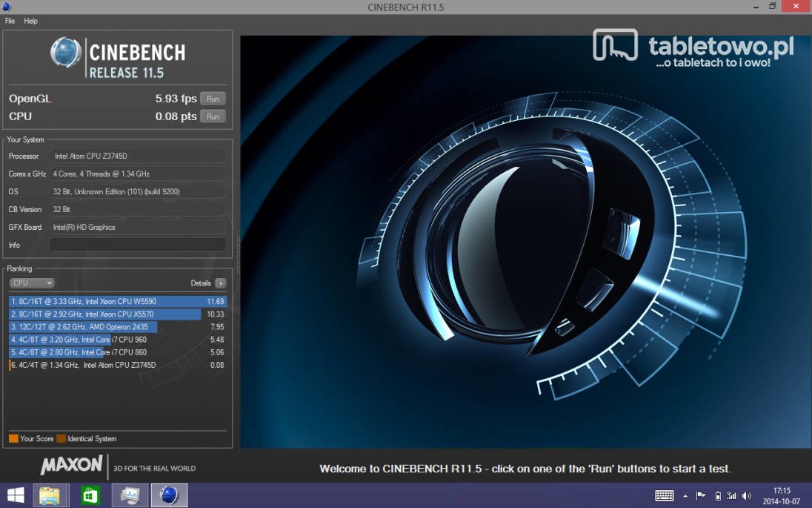
Task: Click the GFX Board field showing Intel(R) HD Graphics
Action: pyautogui.click(x=138, y=227)
